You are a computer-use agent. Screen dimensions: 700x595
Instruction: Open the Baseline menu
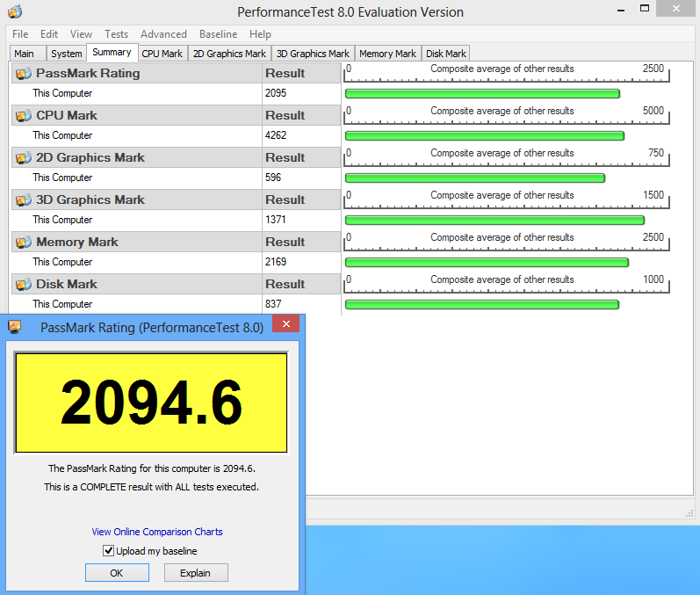[x=219, y=34]
